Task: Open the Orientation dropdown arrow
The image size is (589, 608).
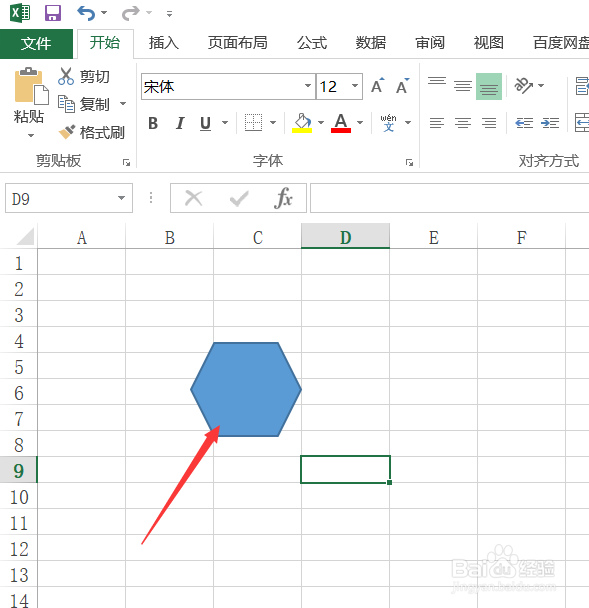Action: tap(541, 85)
